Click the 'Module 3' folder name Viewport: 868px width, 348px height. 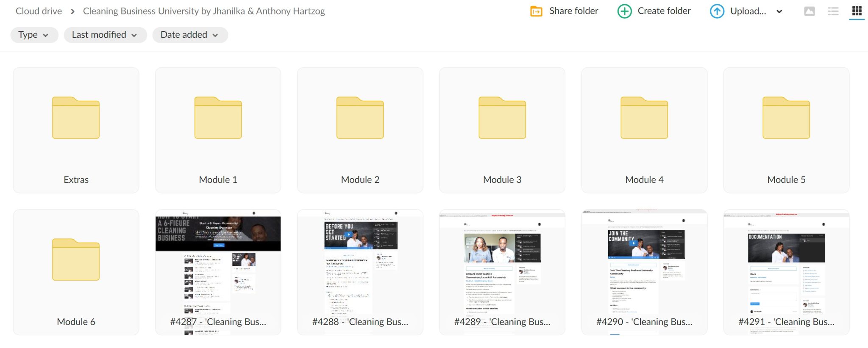(502, 180)
